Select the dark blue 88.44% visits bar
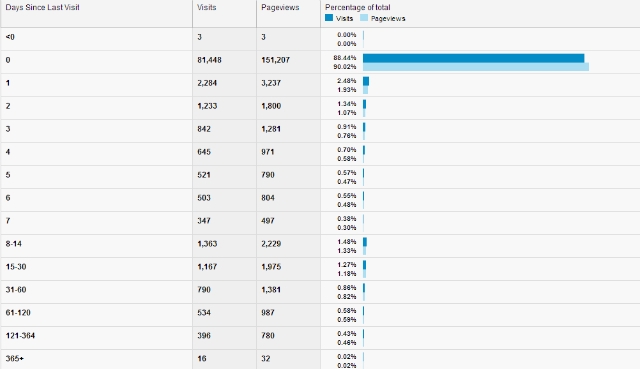This screenshot has height=369, width=640. pos(473,58)
